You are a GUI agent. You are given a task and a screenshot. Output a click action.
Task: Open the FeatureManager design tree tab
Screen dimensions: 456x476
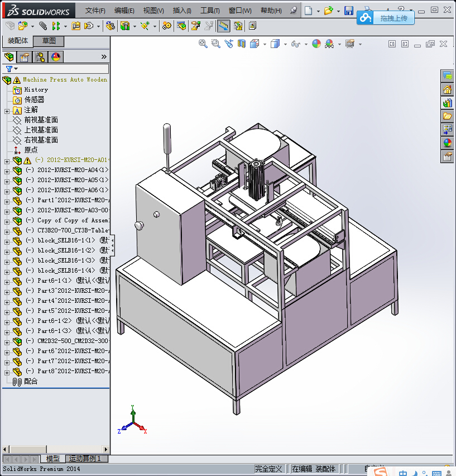click(x=9, y=57)
